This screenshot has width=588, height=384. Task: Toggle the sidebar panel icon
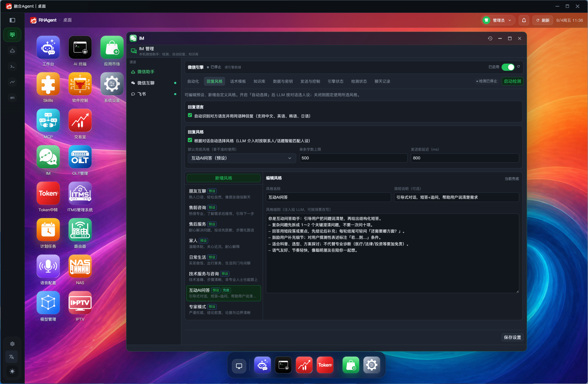pyautogui.click(x=12, y=20)
